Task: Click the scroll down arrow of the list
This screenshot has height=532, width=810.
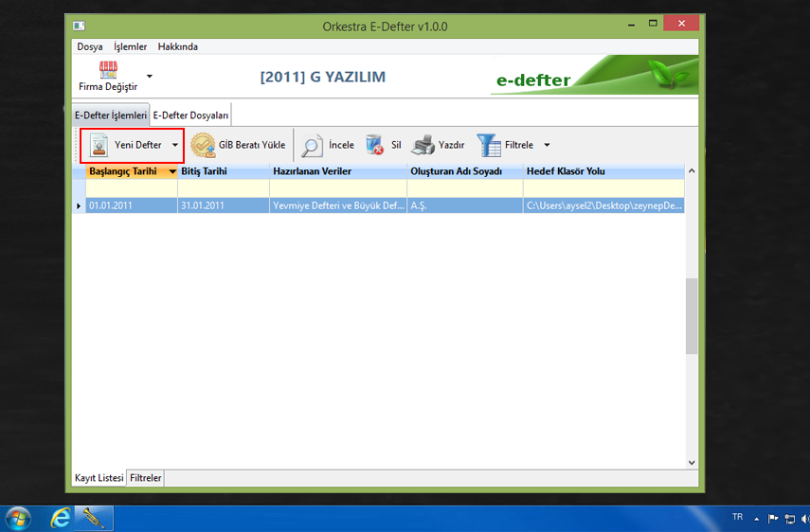Action: (x=691, y=463)
